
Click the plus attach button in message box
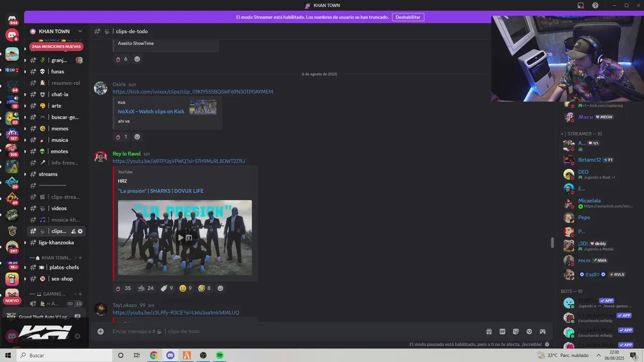pos(101,331)
